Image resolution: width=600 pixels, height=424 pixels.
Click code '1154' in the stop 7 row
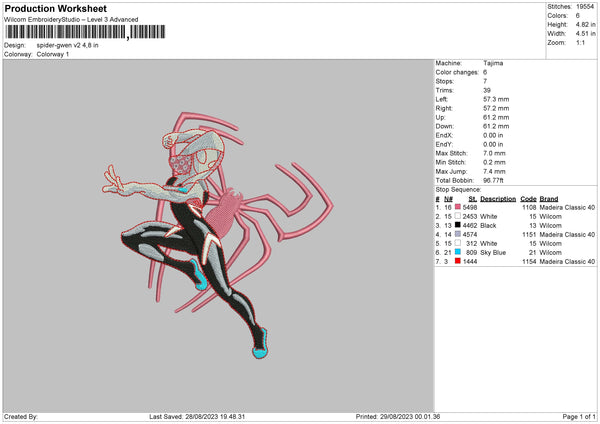point(529,262)
